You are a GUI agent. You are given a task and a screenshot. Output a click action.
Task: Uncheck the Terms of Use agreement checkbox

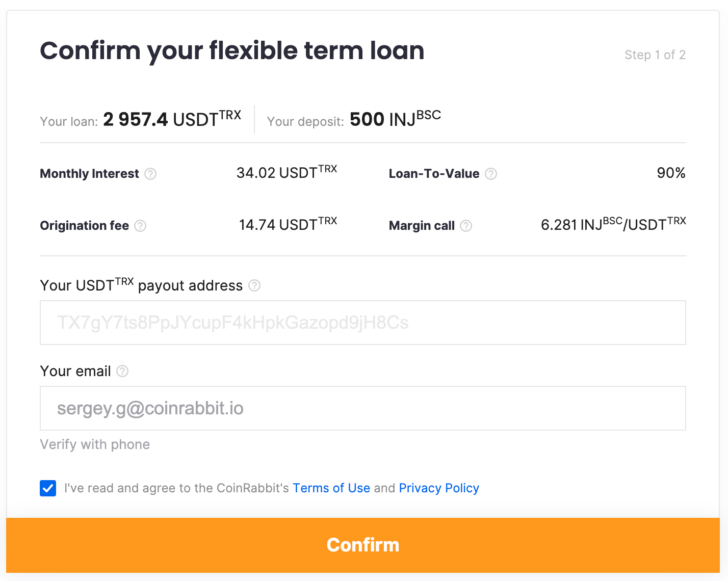click(x=47, y=488)
